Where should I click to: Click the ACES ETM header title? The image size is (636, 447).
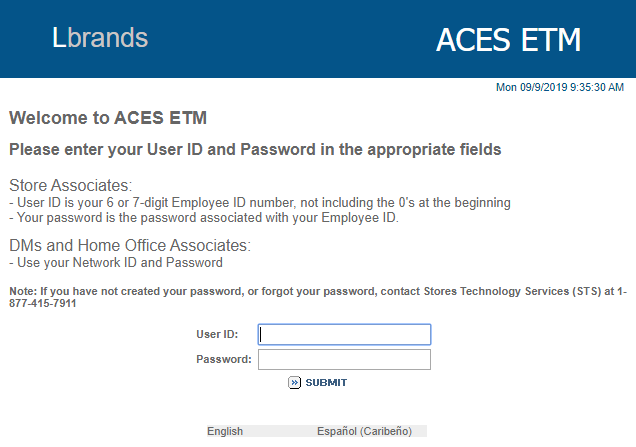coord(508,40)
